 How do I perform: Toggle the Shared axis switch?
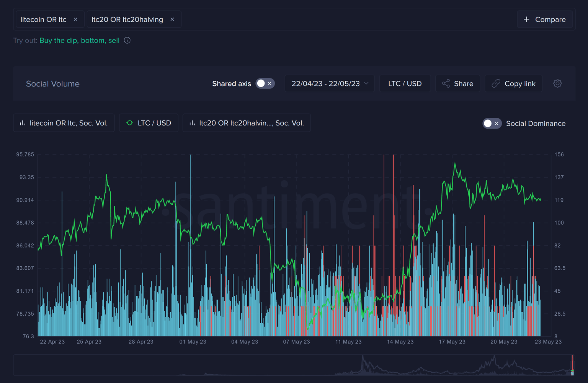[x=260, y=83]
